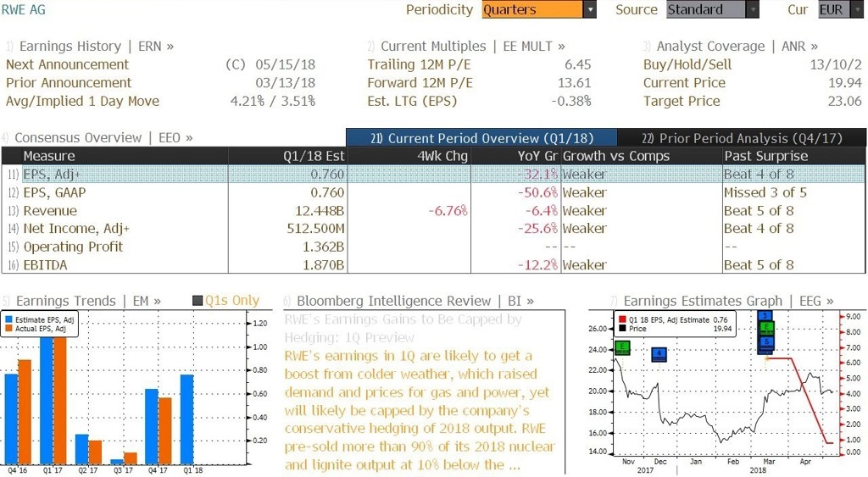Click the blue Estimate EPS legend square
The width and height of the screenshot is (868, 477).
pyautogui.click(x=8, y=320)
